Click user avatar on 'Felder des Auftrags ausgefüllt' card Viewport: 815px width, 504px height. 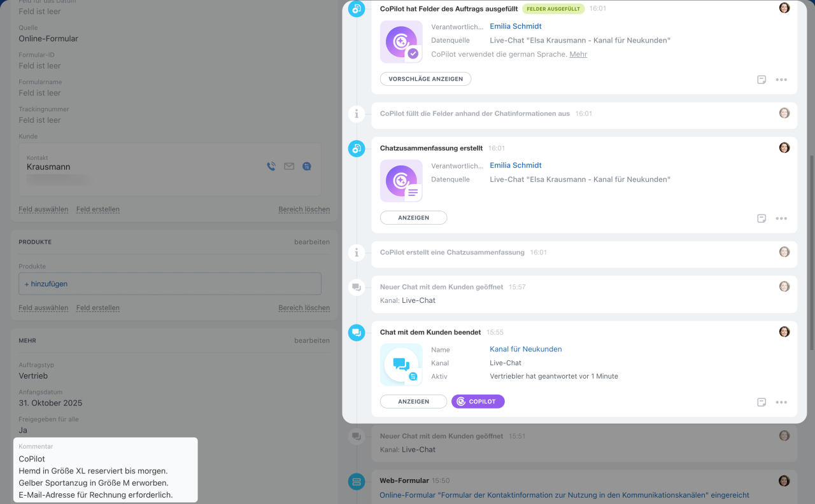(x=784, y=8)
